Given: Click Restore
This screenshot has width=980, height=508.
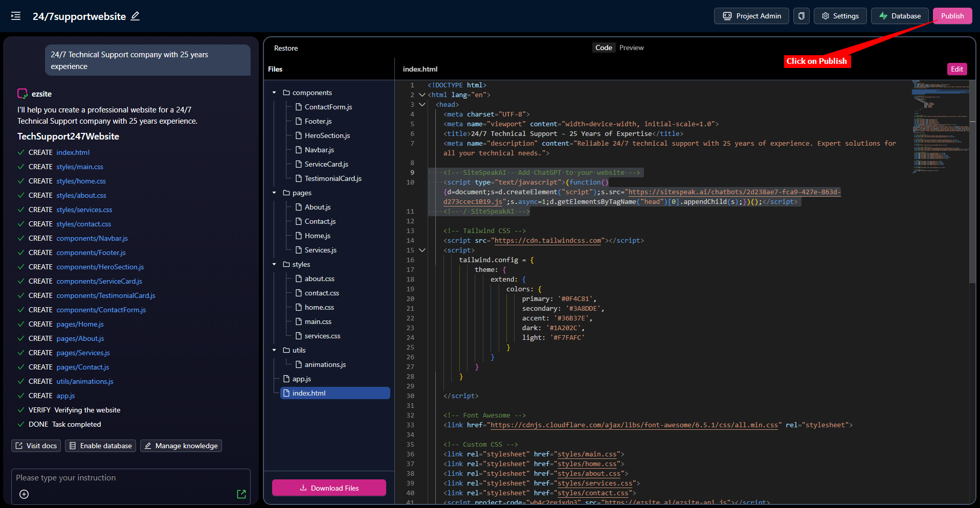Looking at the screenshot, I should click(286, 48).
